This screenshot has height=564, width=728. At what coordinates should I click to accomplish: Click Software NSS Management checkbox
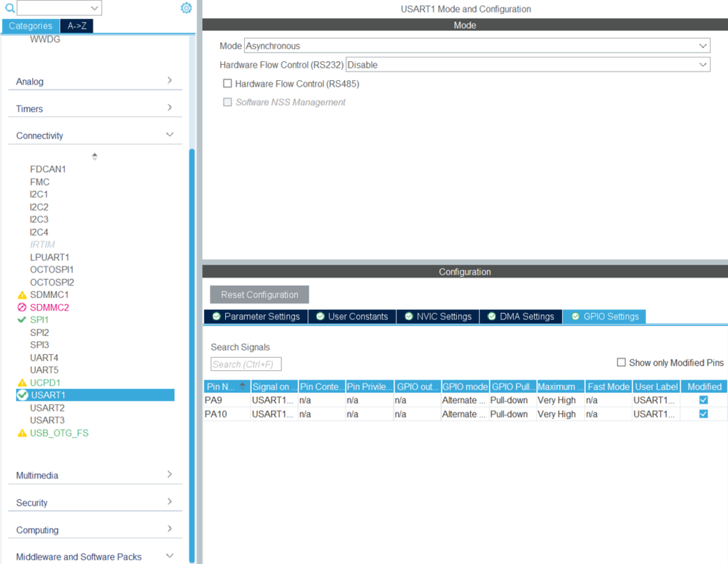click(227, 102)
